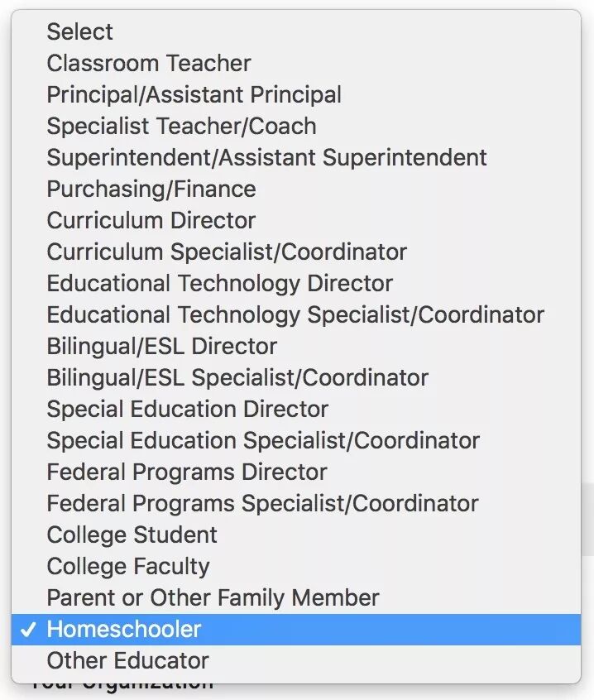Screen dimensions: 594x700
Task: Choose College Student option
Action: 132,535
